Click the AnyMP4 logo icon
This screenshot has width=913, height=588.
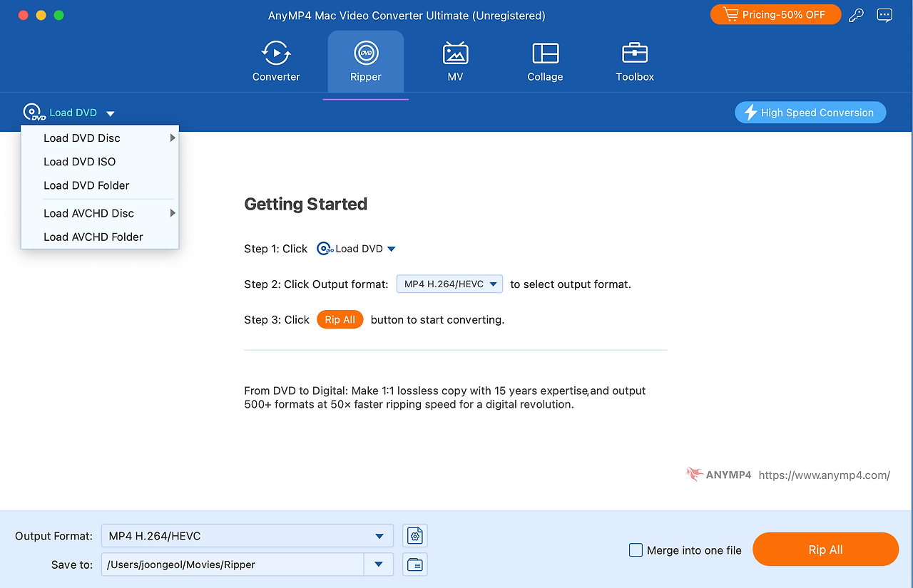pyautogui.click(x=695, y=475)
